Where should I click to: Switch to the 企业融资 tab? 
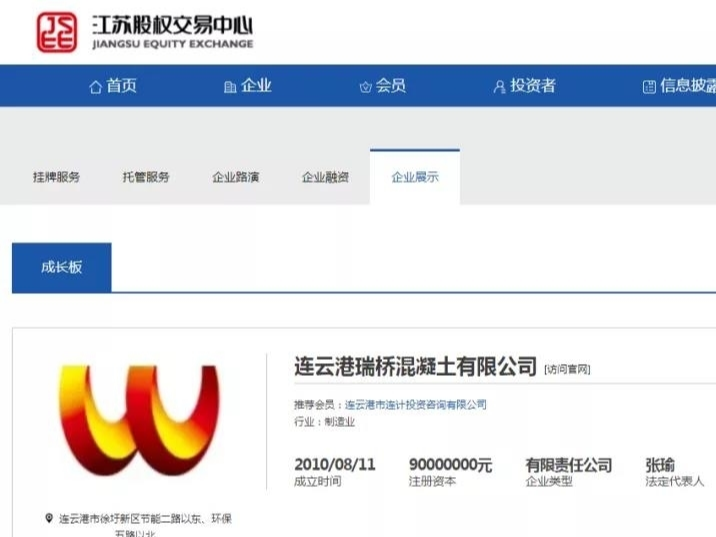pos(325,177)
